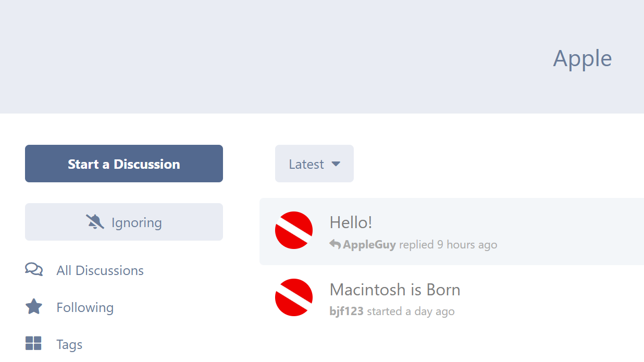This screenshot has width=644, height=362.
Task: Click the avatar of the Hello! discussion
Action: tap(294, 230)
